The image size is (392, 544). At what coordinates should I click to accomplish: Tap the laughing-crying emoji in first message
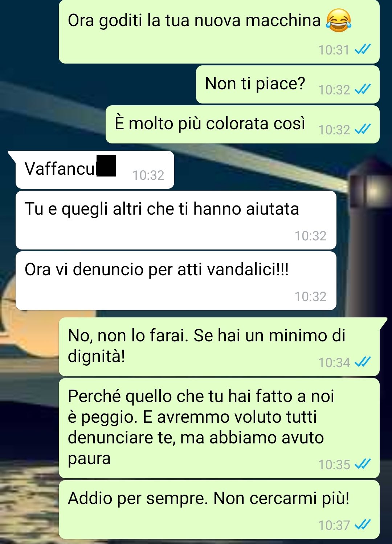338,20
